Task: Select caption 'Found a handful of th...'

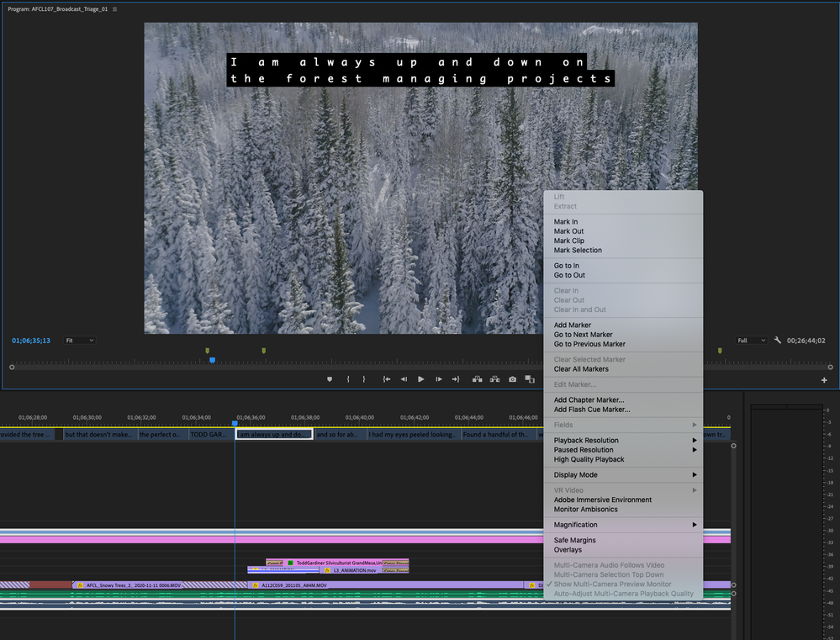Action: click(499, 435)
